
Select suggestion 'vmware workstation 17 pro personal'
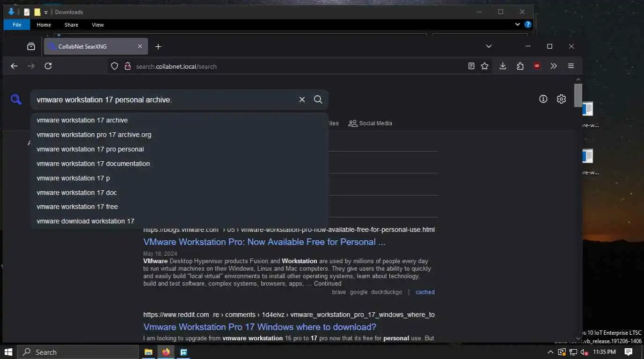click(179, 149)
